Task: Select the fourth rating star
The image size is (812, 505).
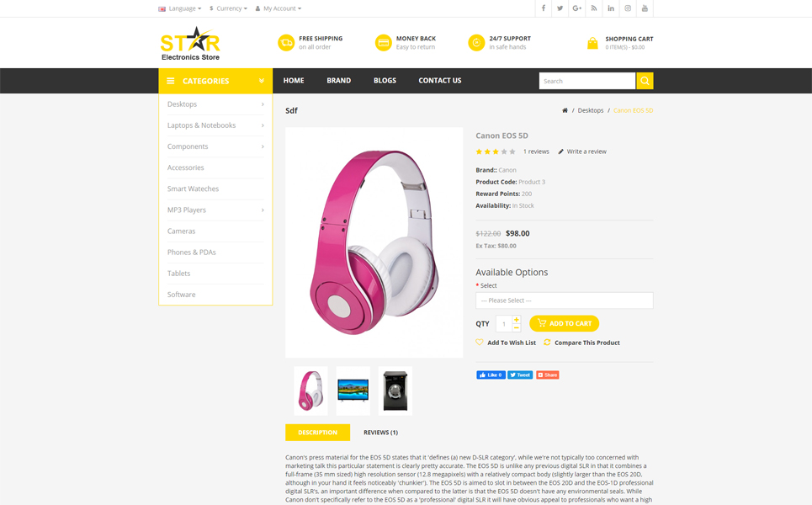Action: tap(504, 151)
